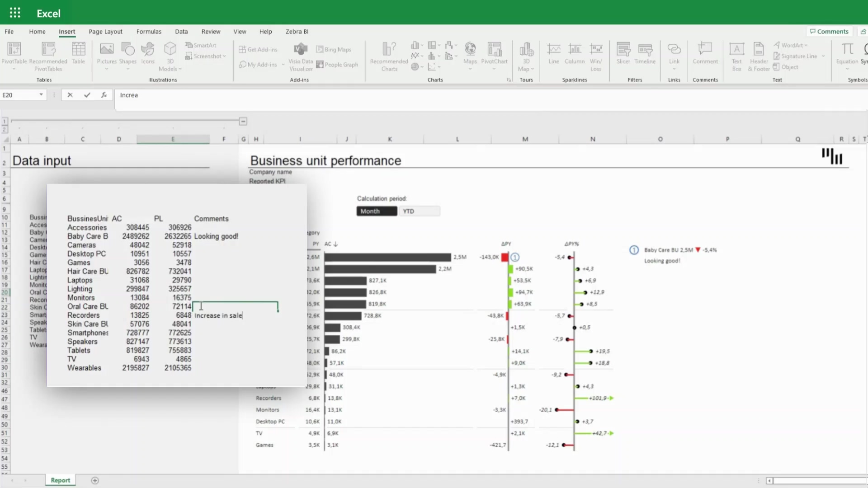Viewport: 868px width, 488px height.
Task: Click the SmartArt dropdown arrow
Action: 202,45
